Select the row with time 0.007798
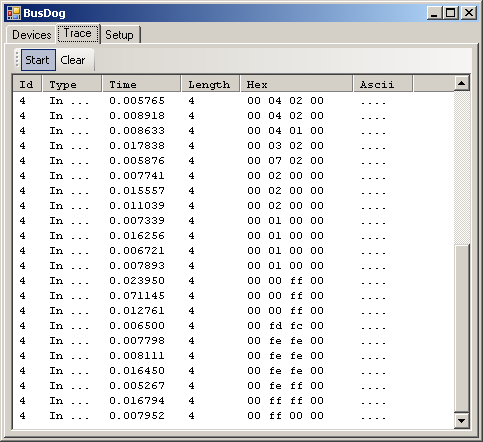The image size is (483, 442). click(x=233, y=341)
